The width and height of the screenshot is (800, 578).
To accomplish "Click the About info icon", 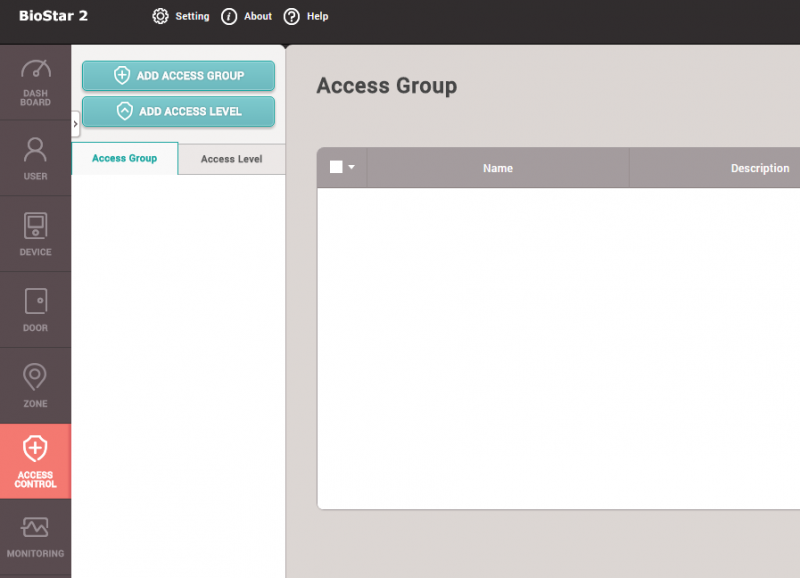I will [229, 16].
